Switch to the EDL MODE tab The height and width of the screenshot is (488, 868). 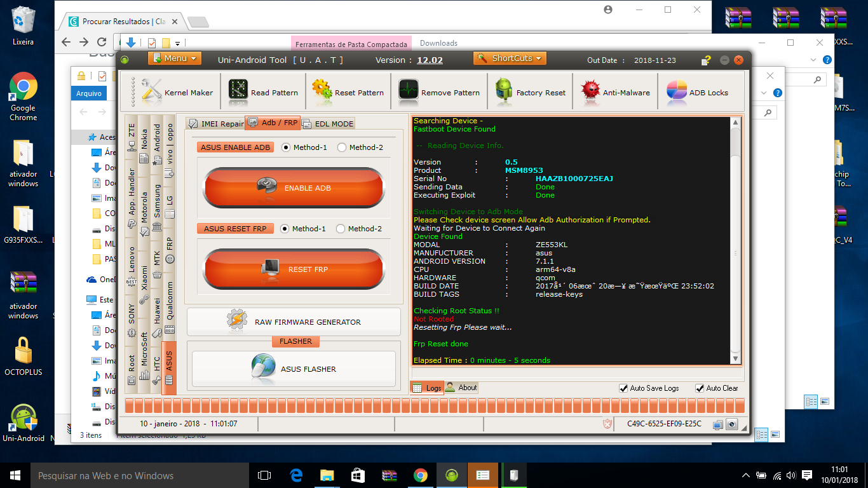click(x=327, y=124)
